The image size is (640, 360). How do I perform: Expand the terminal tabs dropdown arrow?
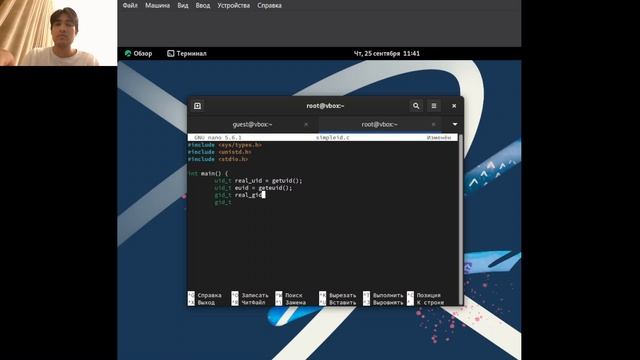[x=455, y=124]
